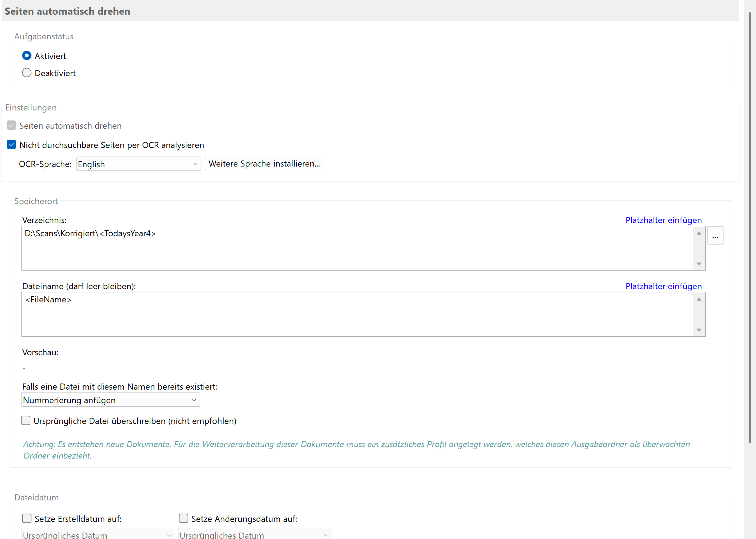Click the browse directory ellipsis button
The height and width of the screenshot is (539, 756).
pyautogui.click(x=715, y=236)
